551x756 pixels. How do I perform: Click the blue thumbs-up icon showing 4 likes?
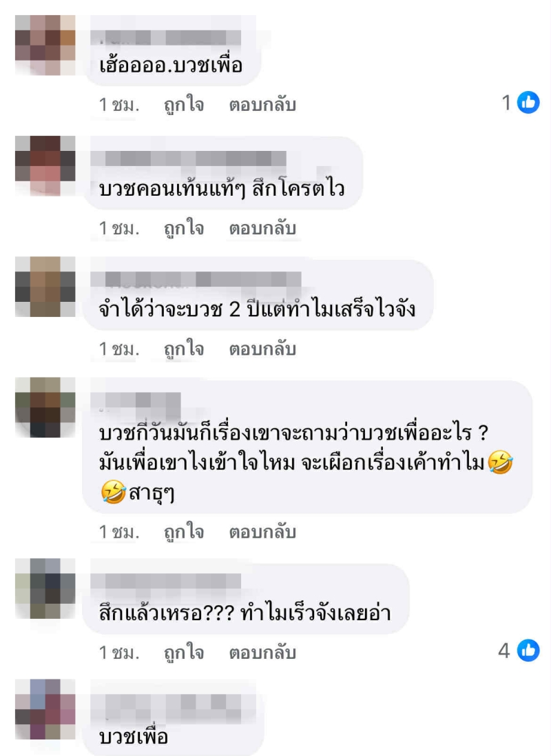(x=528, y=651)
